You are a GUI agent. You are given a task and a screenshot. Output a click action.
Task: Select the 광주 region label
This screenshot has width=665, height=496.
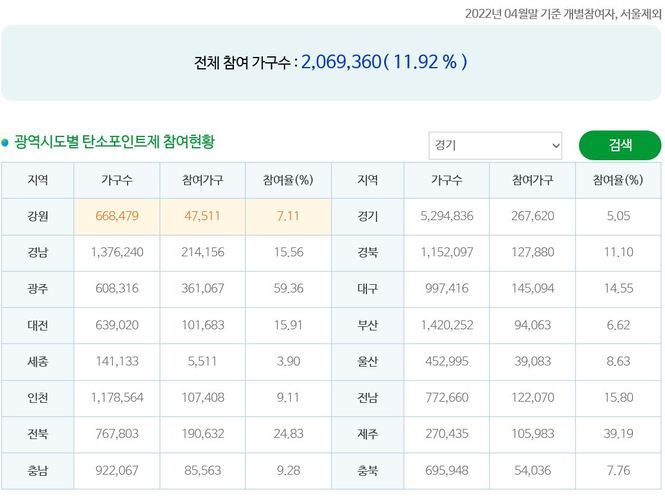37,289
